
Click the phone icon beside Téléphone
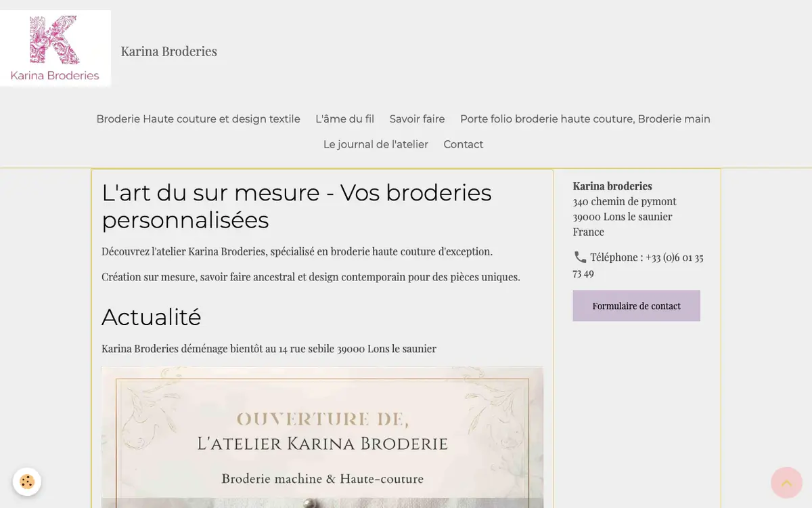(x=580, y=257)
